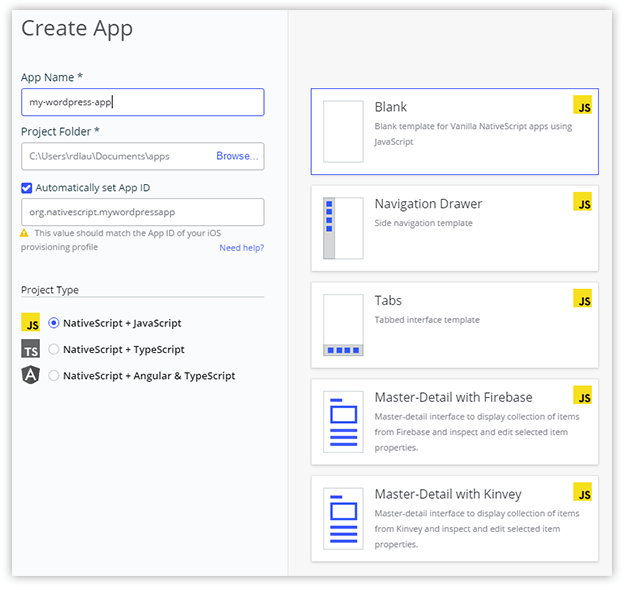Choose the Navigation Drawer template title
Image resolution: width=626 pixels, height=590 pixels.
(x=428, y=204)
